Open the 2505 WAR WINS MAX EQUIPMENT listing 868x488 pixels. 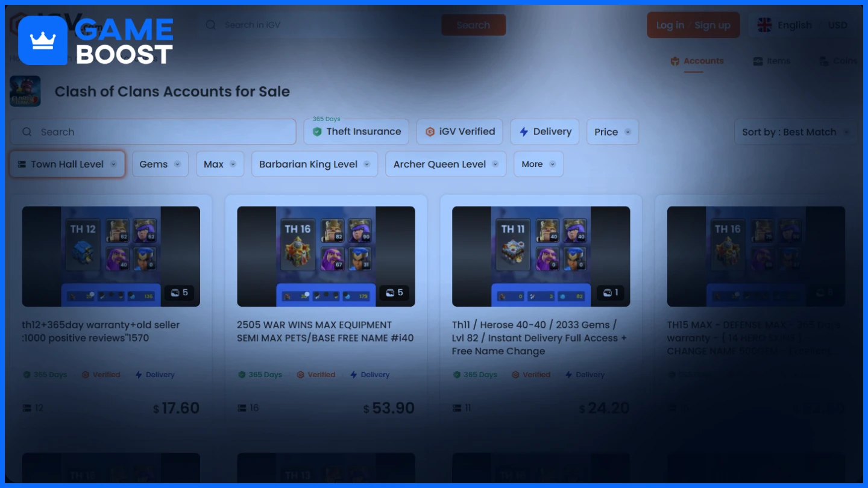pyautogui.click(x=325, y=331)
